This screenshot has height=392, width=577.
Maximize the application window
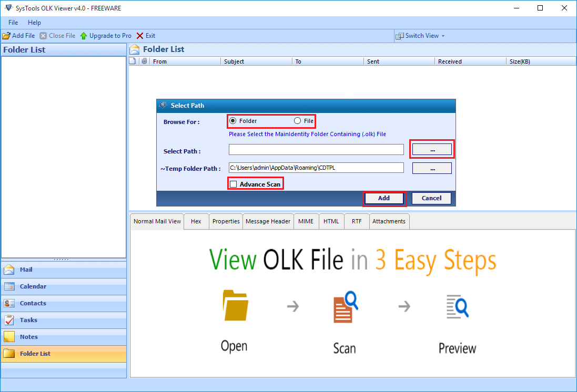[540, 8]
